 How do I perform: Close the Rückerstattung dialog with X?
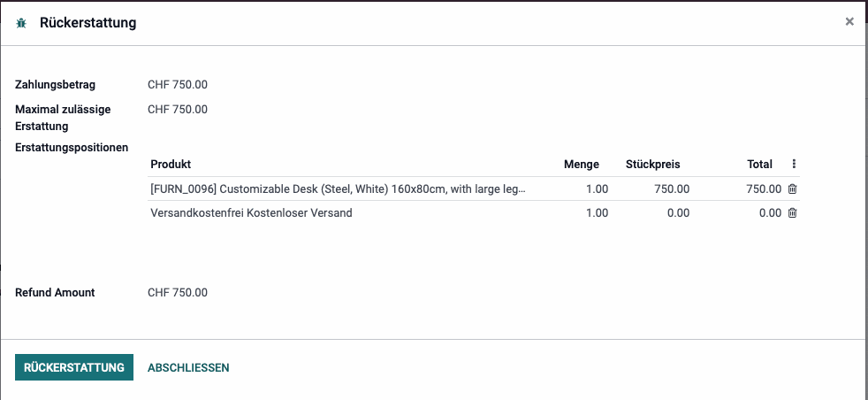[849, 21]
